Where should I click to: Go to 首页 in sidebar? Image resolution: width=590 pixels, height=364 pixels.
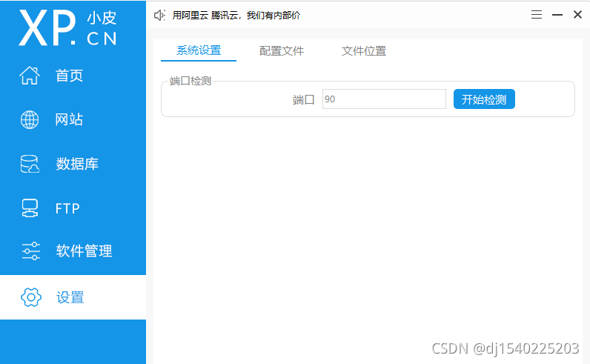coord(69,76)
